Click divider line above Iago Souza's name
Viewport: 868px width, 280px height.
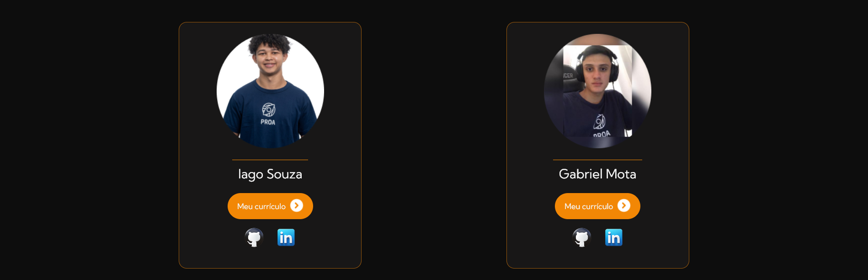[x=270, y=160]
